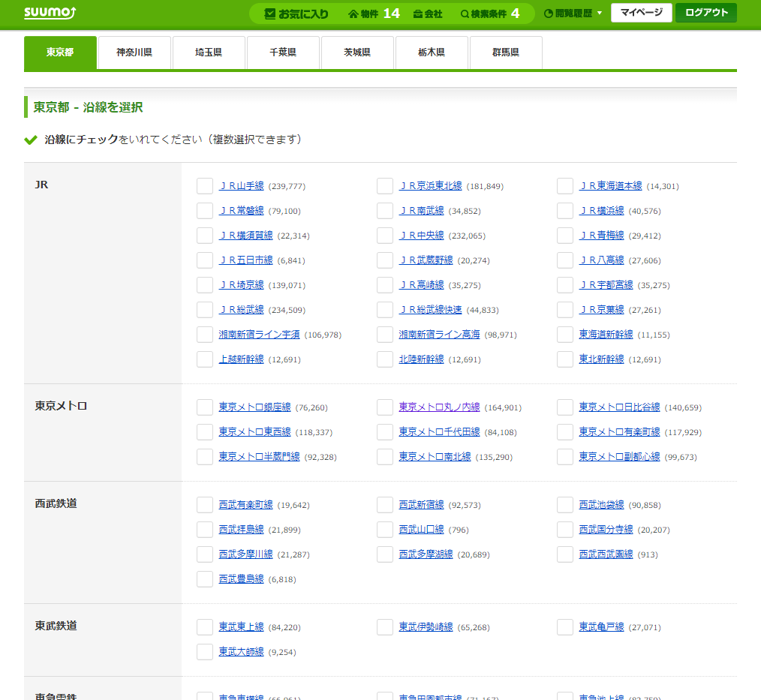Switch to the 千葉県 tab

[283, 53]
